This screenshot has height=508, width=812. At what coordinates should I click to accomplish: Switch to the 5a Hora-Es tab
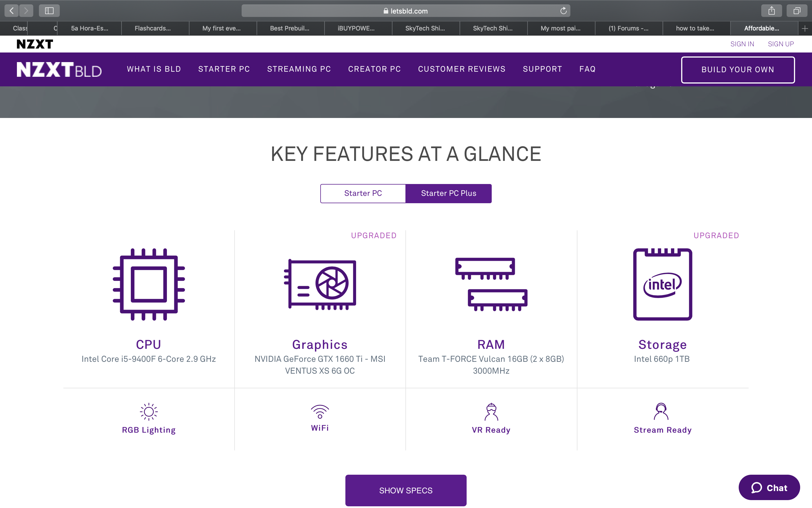click(x=90, y=29)
